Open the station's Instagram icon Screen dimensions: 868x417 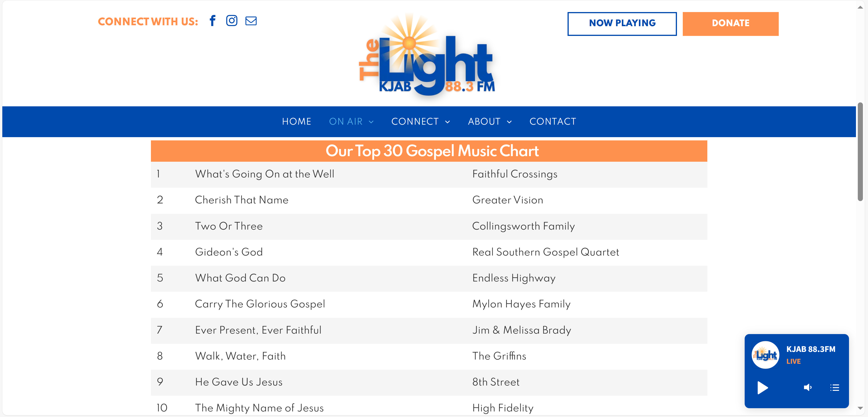[x=231, y=21]
